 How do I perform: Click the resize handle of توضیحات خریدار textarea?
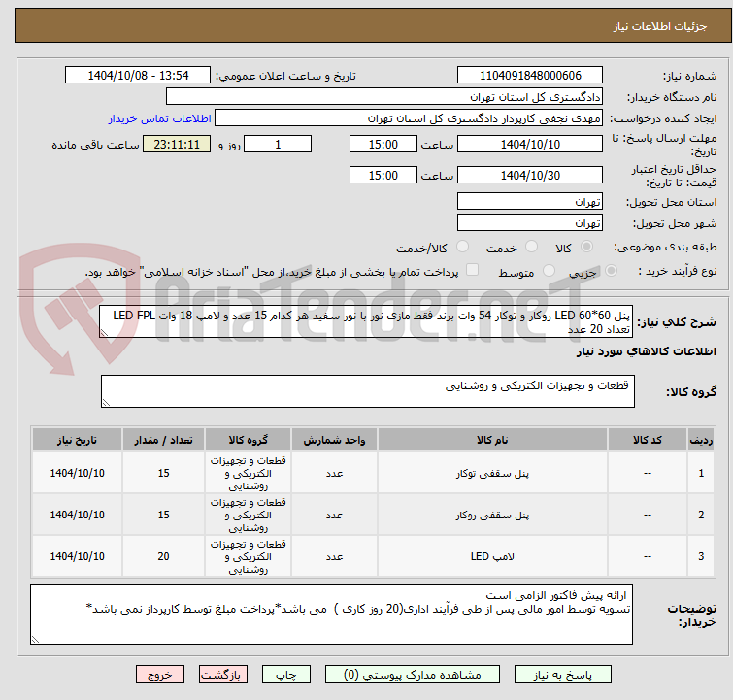pyautogui.click(x=35, y=640)
